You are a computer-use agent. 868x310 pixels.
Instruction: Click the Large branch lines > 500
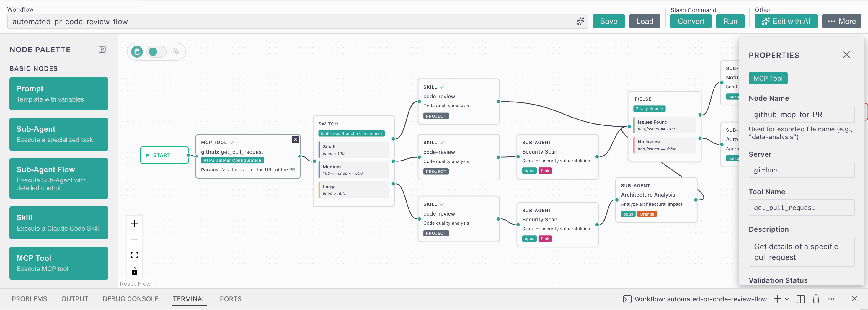(354, 190)
